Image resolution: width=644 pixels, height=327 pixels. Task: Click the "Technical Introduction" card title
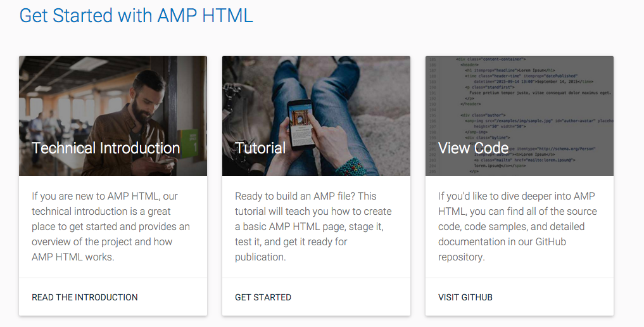pos(106,148)
